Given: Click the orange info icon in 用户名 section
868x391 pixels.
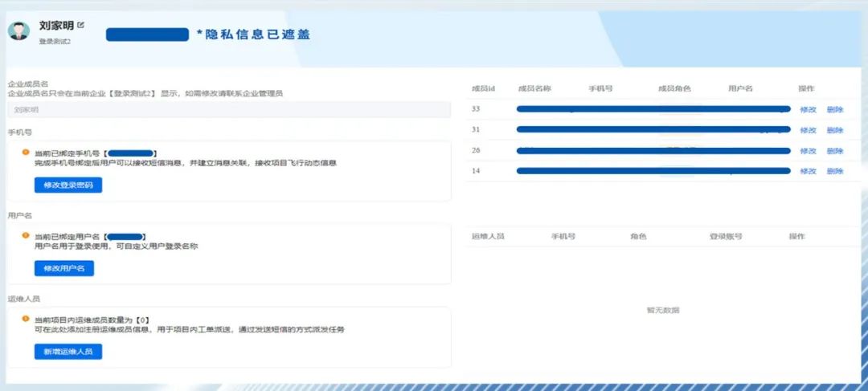Looking at the screenshot, I should (26, 236).
